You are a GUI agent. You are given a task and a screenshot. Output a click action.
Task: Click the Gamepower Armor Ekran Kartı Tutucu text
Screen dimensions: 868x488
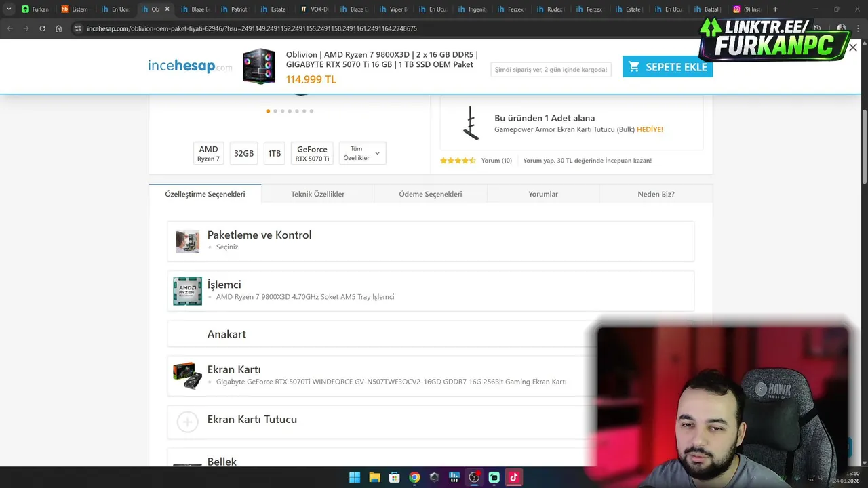564,129
